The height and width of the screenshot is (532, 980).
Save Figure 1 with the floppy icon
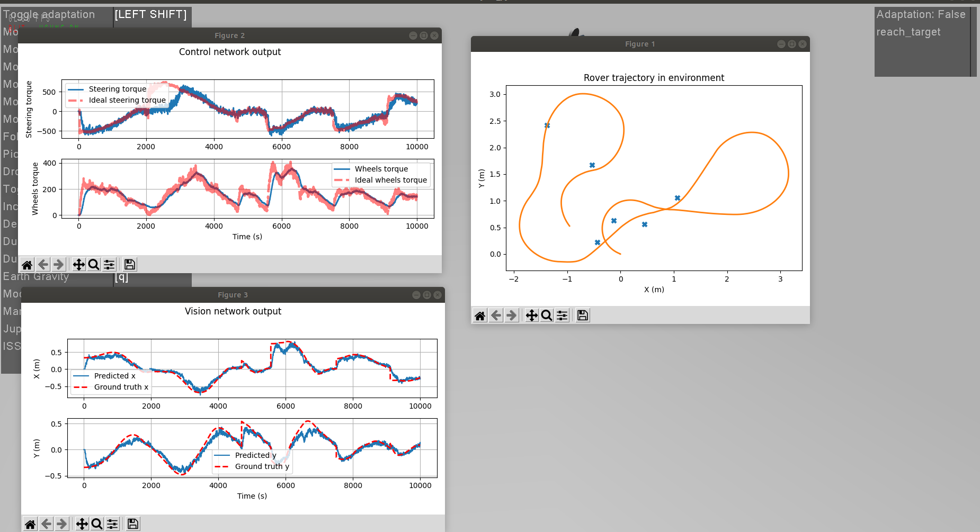coord(583,315)
